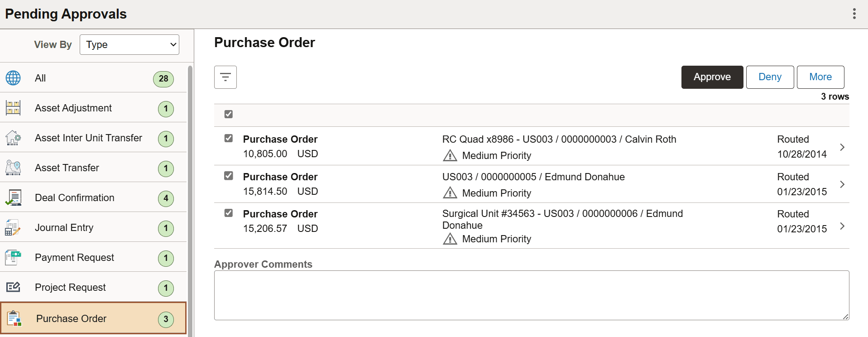Uncheck the Edmund Donahue 15,814.50 order checkbox

click(x=229, y=176)
